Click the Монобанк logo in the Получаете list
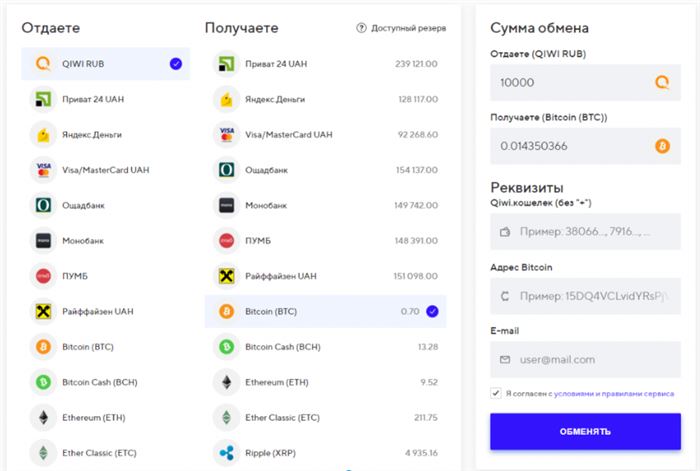Screen dimensions: 700x471 226,205
